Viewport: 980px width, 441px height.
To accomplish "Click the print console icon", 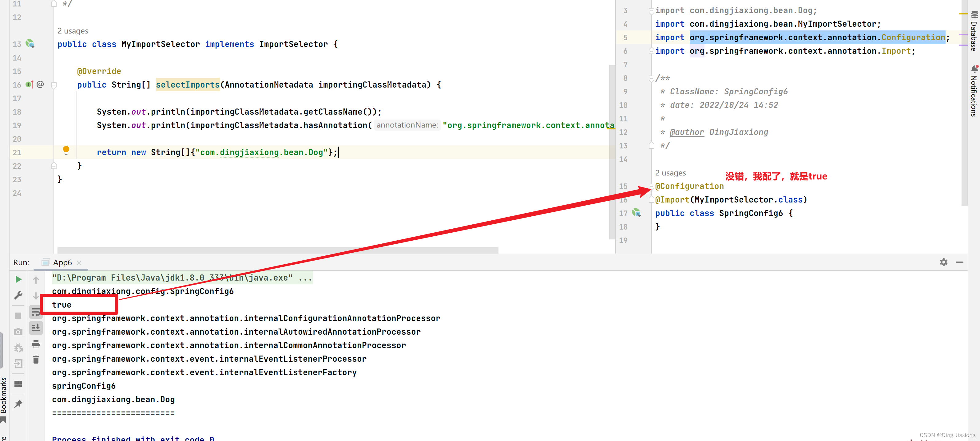I will [x=36, y=344].
